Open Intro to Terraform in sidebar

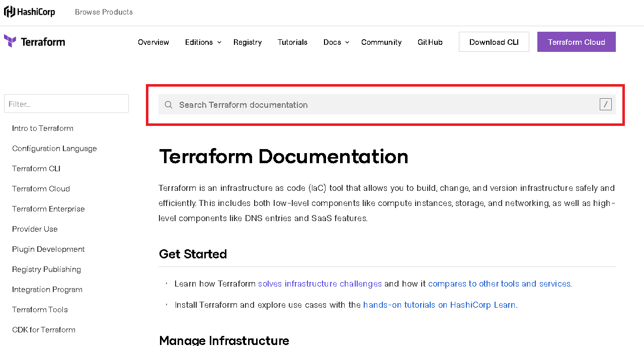[43, 128]
